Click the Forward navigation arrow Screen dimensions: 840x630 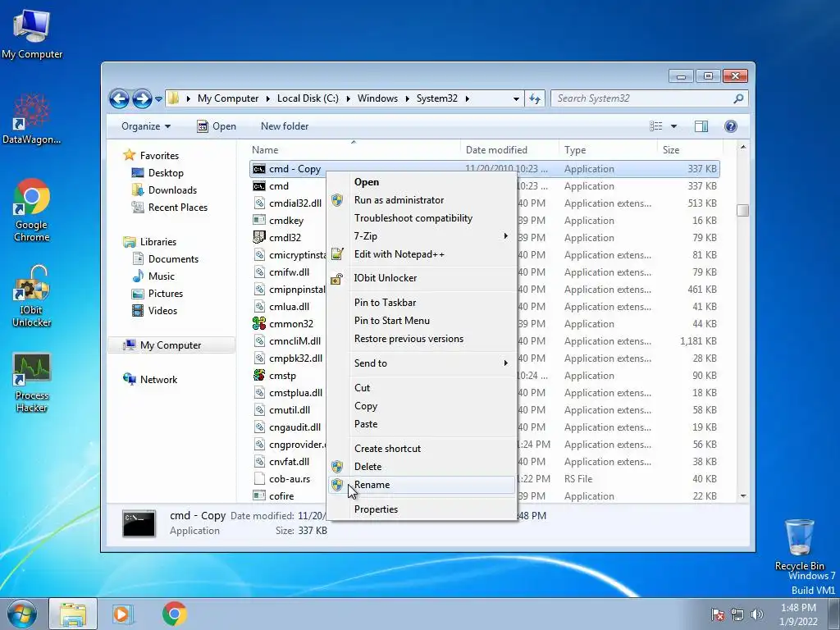141,98
